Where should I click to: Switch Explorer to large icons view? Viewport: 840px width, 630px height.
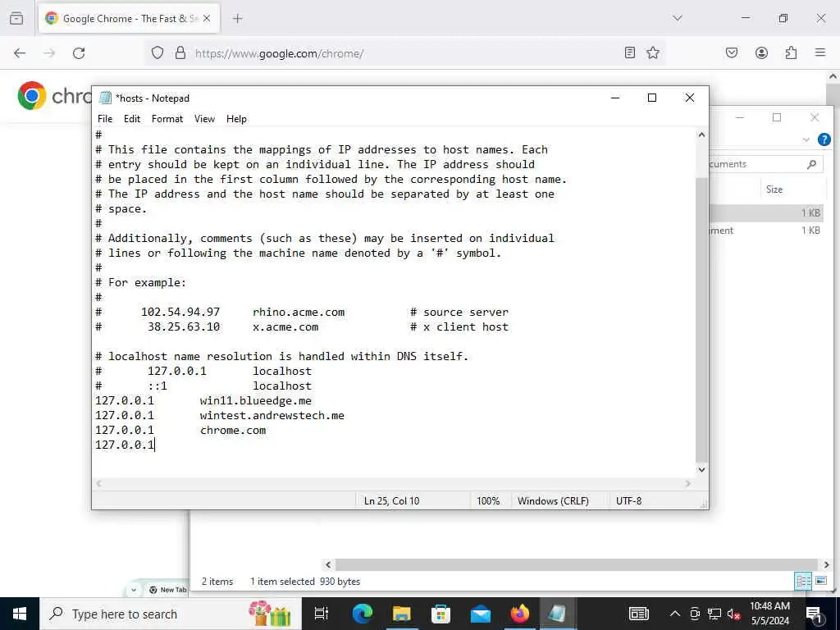(820, 581)
